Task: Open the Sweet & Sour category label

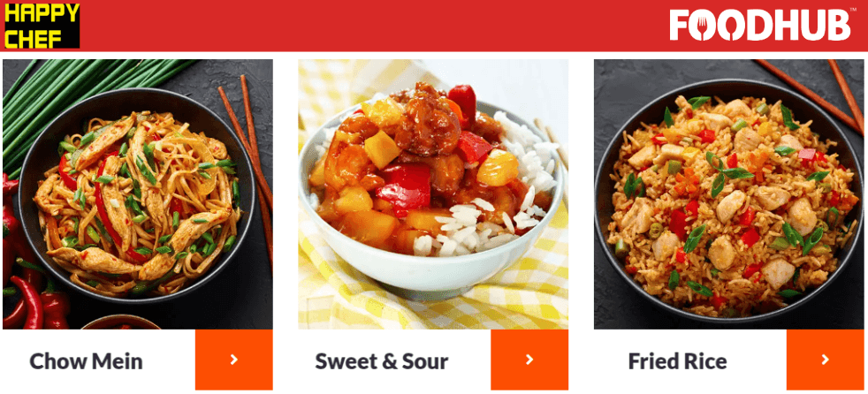Action: 382,361
